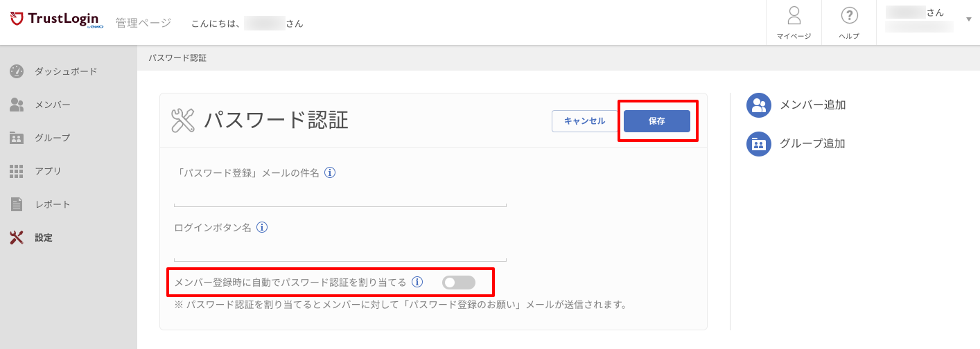Show info icon beside ログインボタン名

(263, 227)
